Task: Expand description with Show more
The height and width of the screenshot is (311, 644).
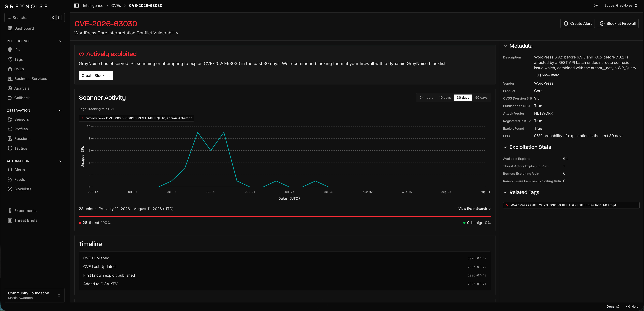Action: [x=548, y=75]
